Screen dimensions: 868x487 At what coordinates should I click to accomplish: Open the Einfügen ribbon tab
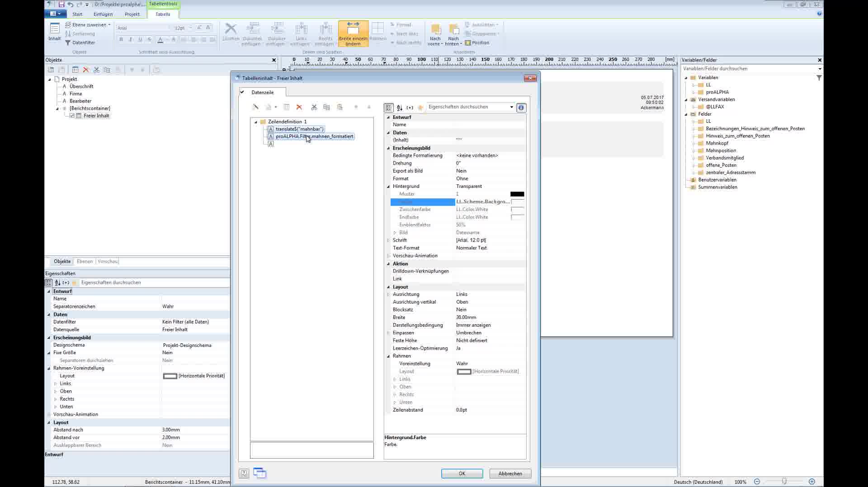[103, 14]
